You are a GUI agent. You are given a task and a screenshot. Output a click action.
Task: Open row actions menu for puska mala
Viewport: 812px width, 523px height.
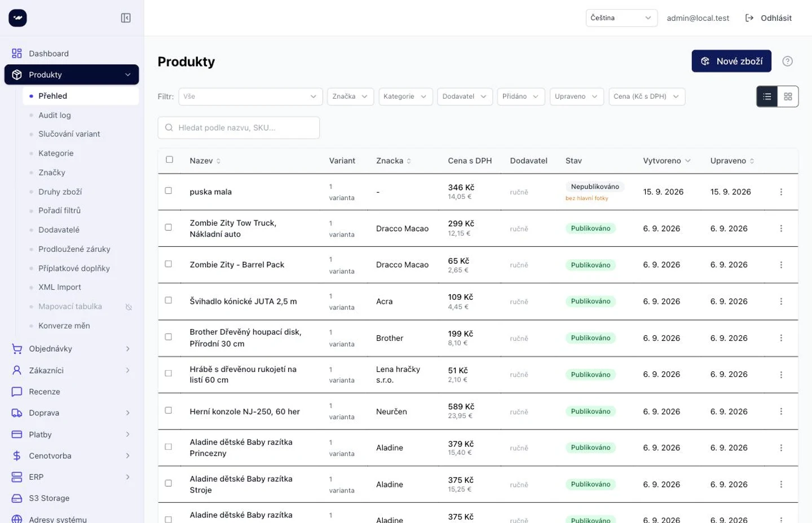(781, 192)
